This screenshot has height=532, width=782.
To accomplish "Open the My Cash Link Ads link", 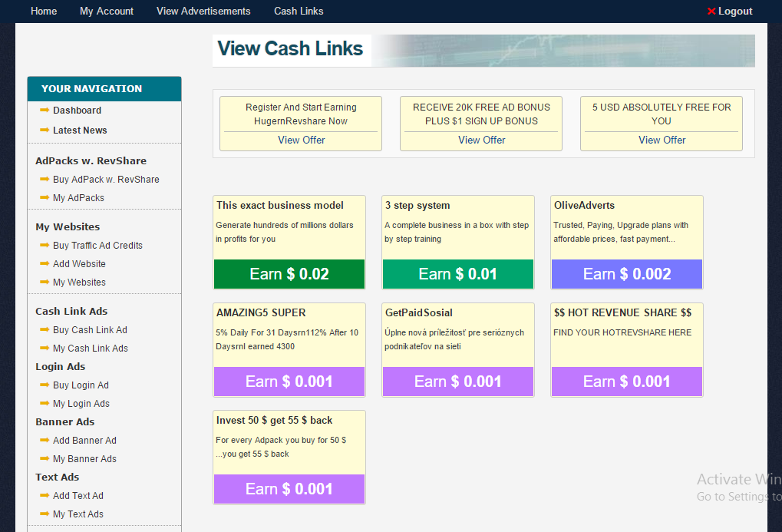I will [91, 349].
